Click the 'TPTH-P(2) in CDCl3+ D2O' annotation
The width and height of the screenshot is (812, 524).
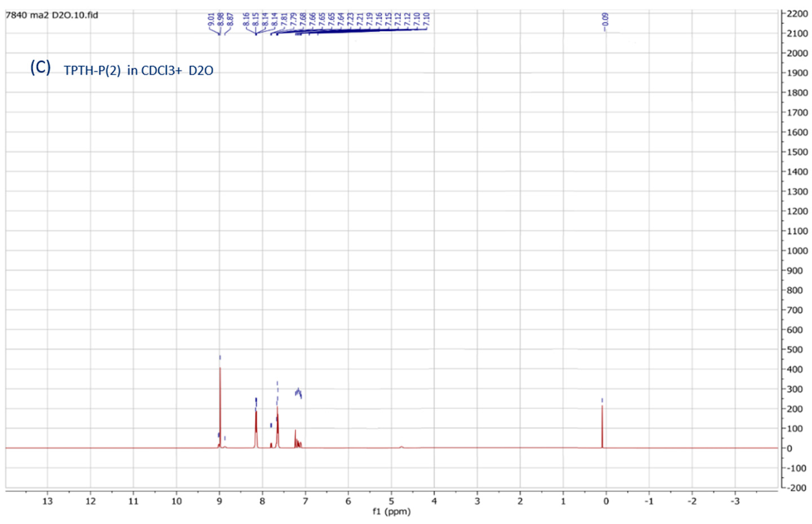click(x=138, y=71)
